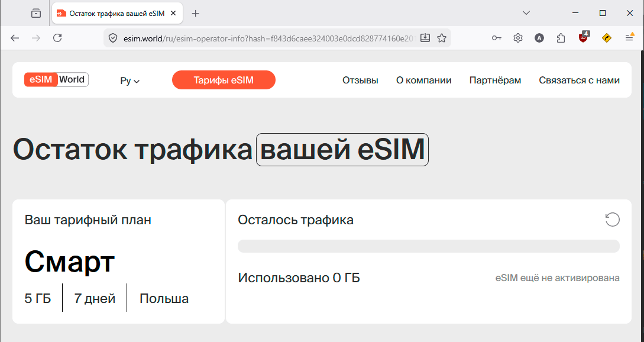Bookmark this page with the star icon

pos(442,38)
